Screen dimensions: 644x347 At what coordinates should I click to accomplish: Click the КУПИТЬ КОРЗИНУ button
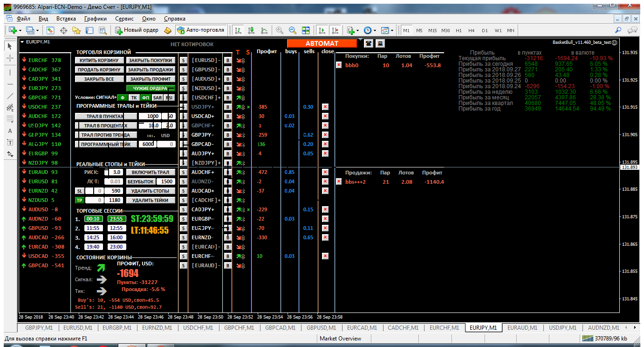(99, 60)
